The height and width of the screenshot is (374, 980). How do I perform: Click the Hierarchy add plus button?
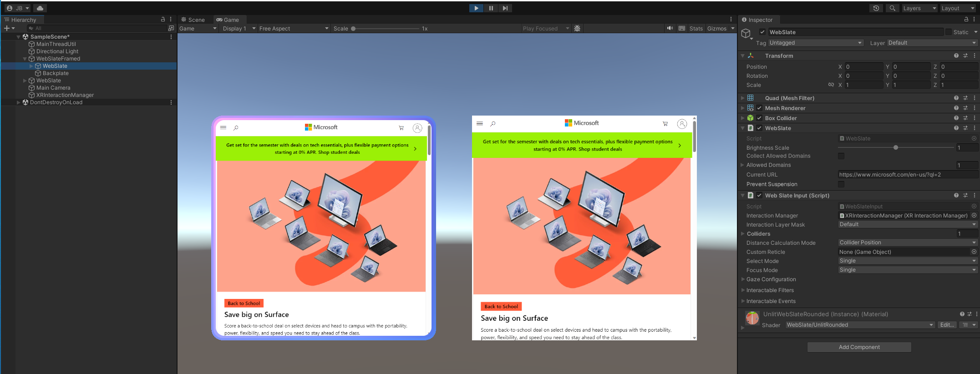[x=7, y=28]
